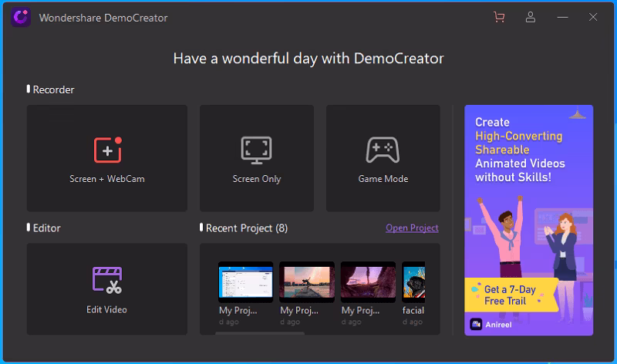617x364 pixels.
Task: Open the Edit Video editor
Action: tap(107, 289)
